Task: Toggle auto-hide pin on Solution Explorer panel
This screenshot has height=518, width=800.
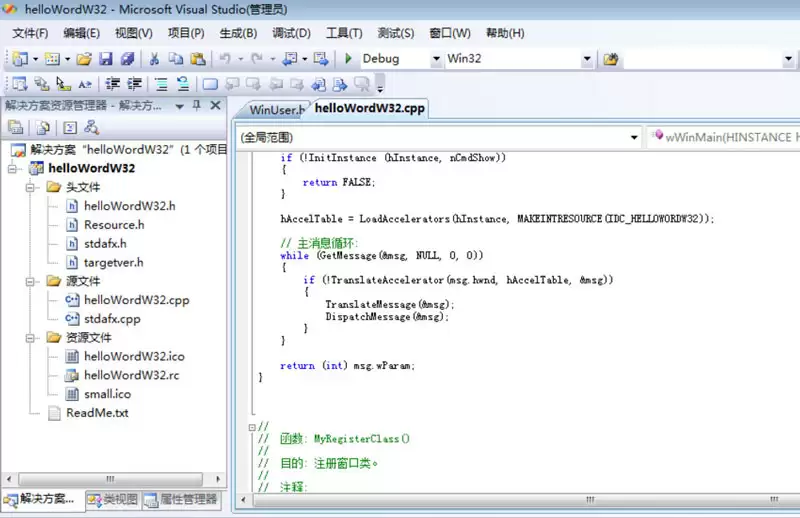Action: pos(197,105)
